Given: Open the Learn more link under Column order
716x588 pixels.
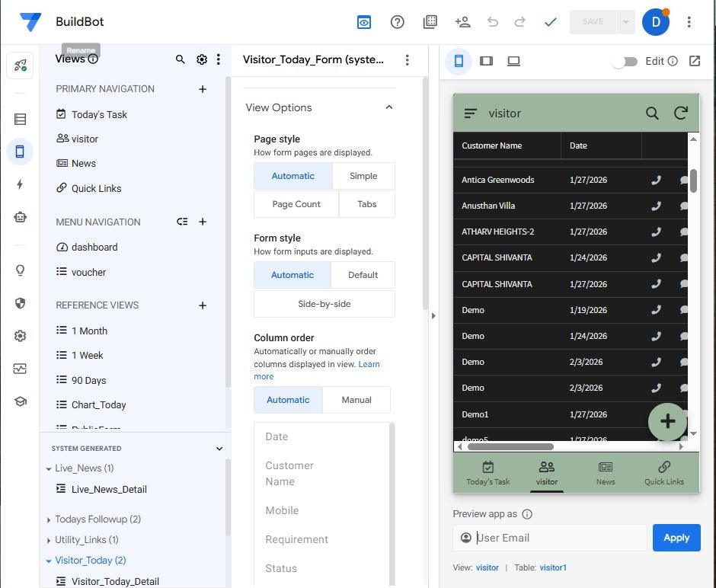Looking at the screenshot, I should pos(369,363).
